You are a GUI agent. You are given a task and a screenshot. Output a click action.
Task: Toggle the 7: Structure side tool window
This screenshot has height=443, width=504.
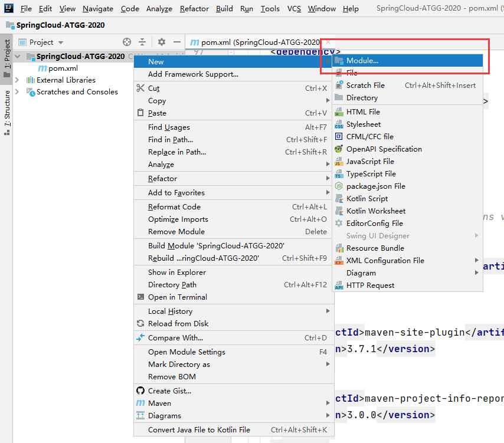[x=6, y=113]
